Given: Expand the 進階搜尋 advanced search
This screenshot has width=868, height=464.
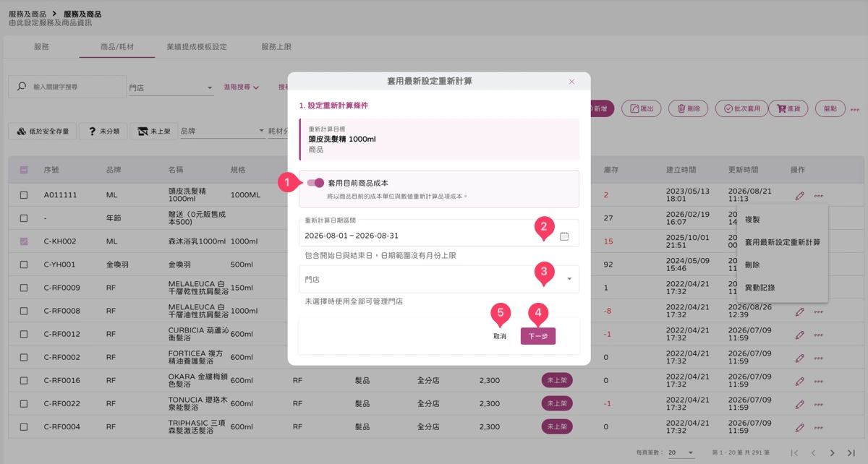Looking at the screenshot, I should 241,87.
